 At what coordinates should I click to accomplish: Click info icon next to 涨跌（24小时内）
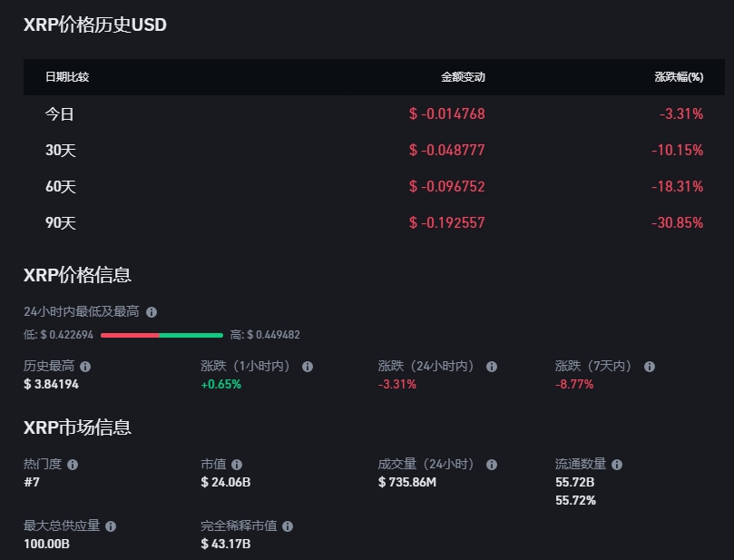[492, 367]
